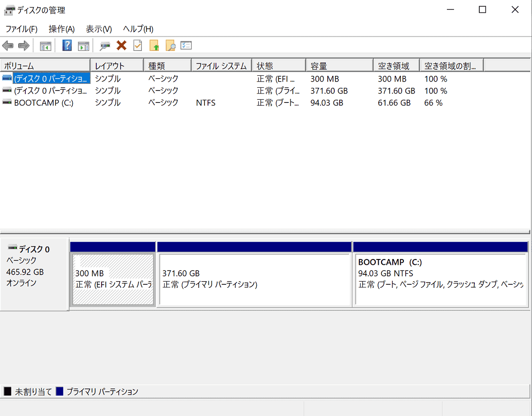Sort by the ボリューム column header

pyautogui.click(x=45, y=66)
